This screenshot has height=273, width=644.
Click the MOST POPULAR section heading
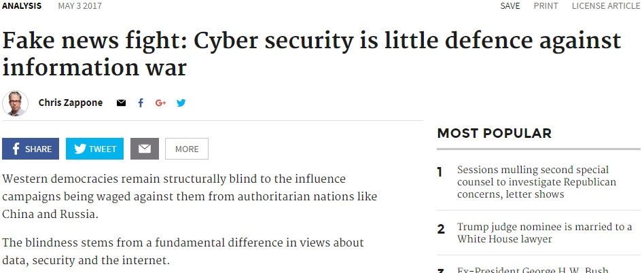pyautogui.click(x=494, y=133)
